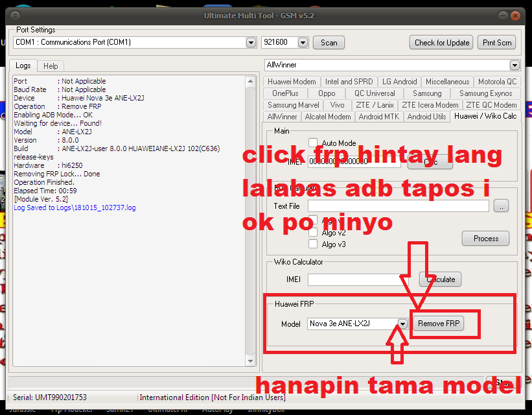Click the Wiko Calculate button
Image resolution: width=532 pixels, height=415 pixels.
(x=440, y=279)
